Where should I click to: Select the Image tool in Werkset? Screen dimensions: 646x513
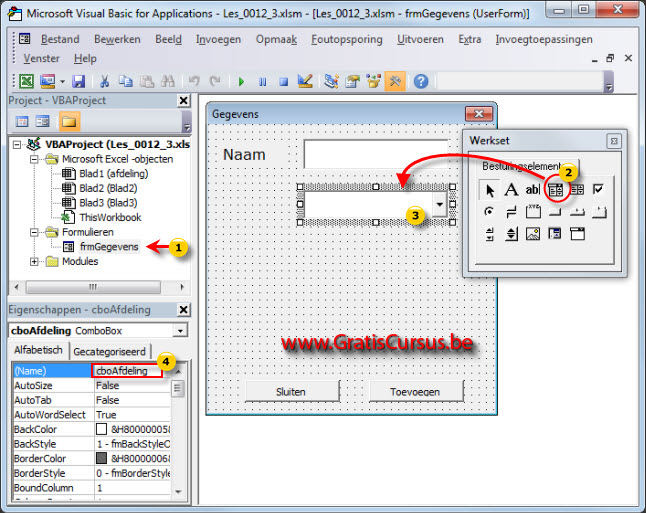(x=533, y=234)
